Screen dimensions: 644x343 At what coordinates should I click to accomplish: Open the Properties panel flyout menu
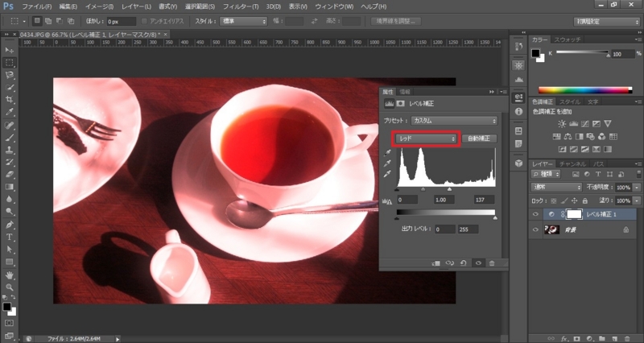coord(502,92)
